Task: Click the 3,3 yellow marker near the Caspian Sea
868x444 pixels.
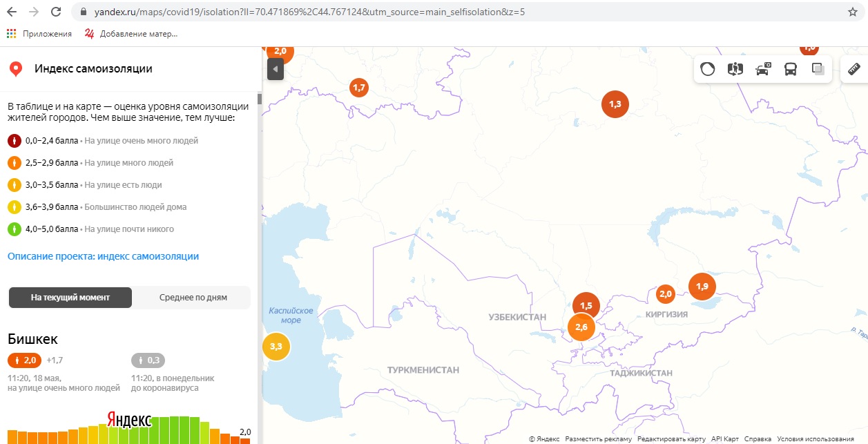Action: point(276,346)
